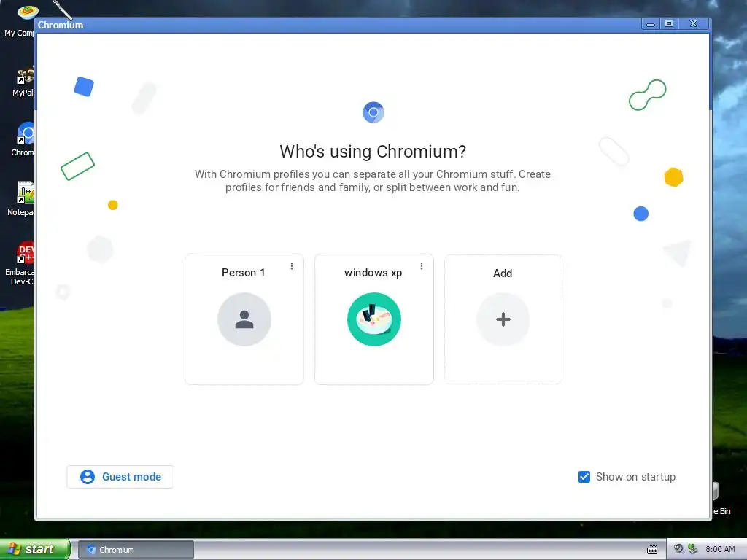747x560 pixels.
Task: Select the Notepad++ desktop shortcut
Action: (x=21, y=198)
